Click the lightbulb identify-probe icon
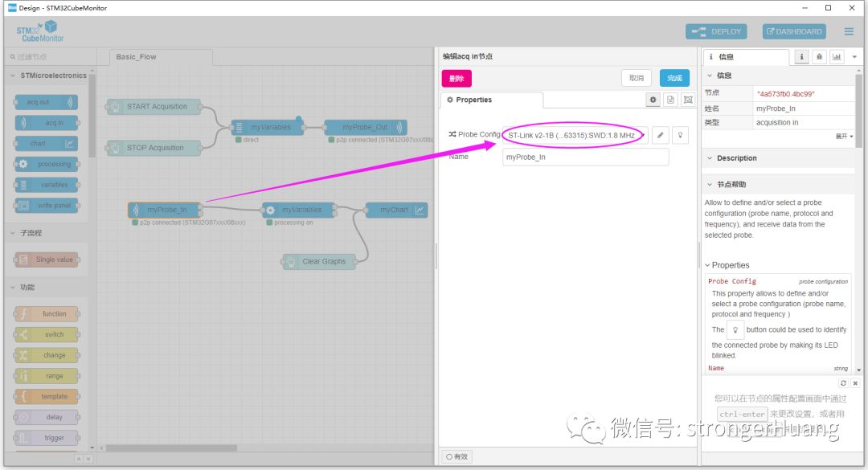868x470 pixels. (681, 135)
